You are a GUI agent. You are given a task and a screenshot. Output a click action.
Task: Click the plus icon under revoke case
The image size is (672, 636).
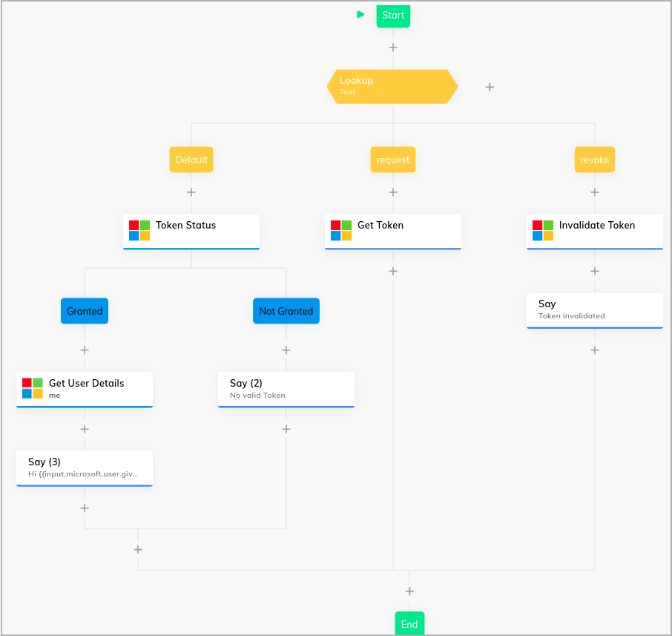point(594,192)
